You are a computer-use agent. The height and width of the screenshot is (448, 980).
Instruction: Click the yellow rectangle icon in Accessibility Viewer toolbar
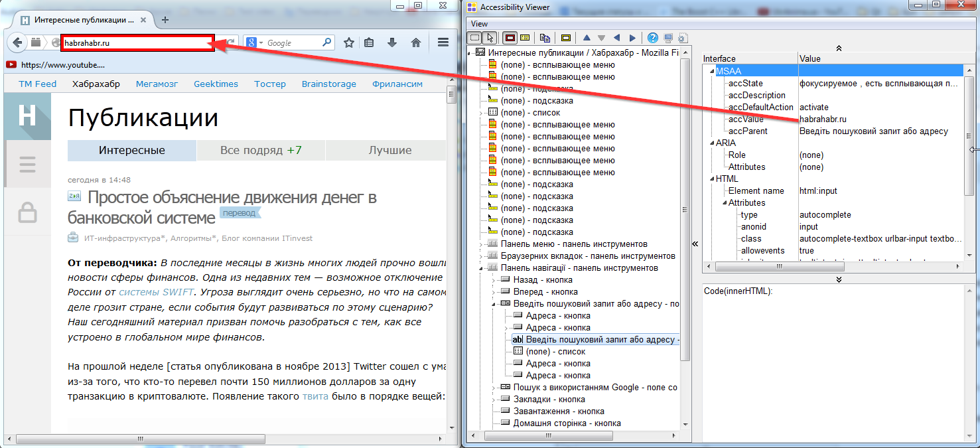[565, 38]
